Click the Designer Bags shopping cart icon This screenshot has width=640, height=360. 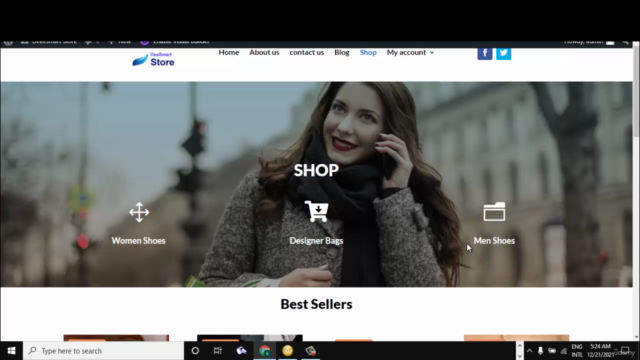pos(316,211)
